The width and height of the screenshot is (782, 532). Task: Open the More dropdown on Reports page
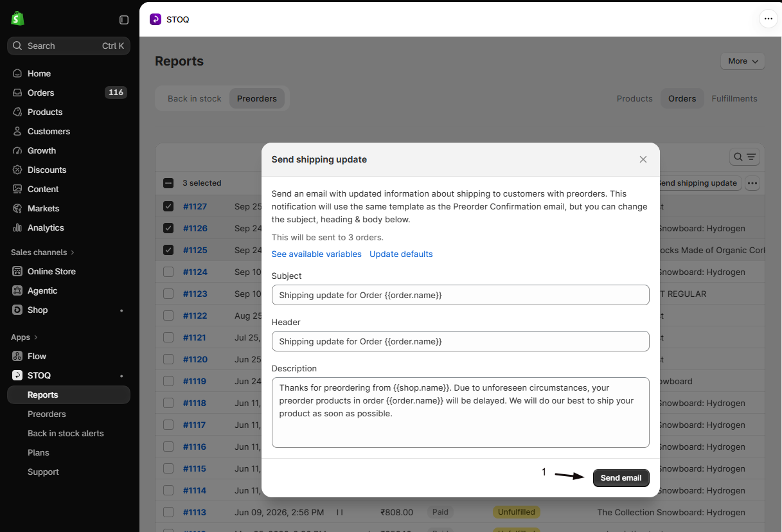pyautogui.click(x=743, y=61)
